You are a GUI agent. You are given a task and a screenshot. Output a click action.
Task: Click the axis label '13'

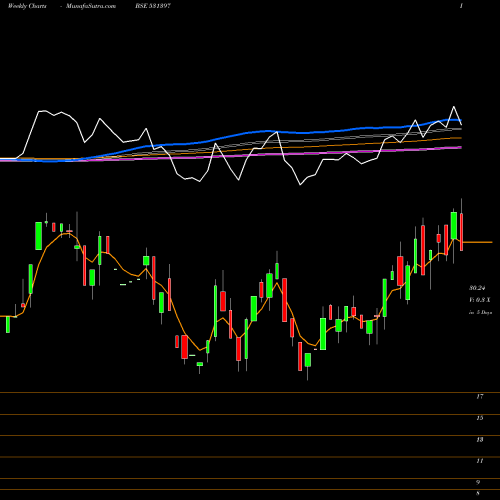480,440
